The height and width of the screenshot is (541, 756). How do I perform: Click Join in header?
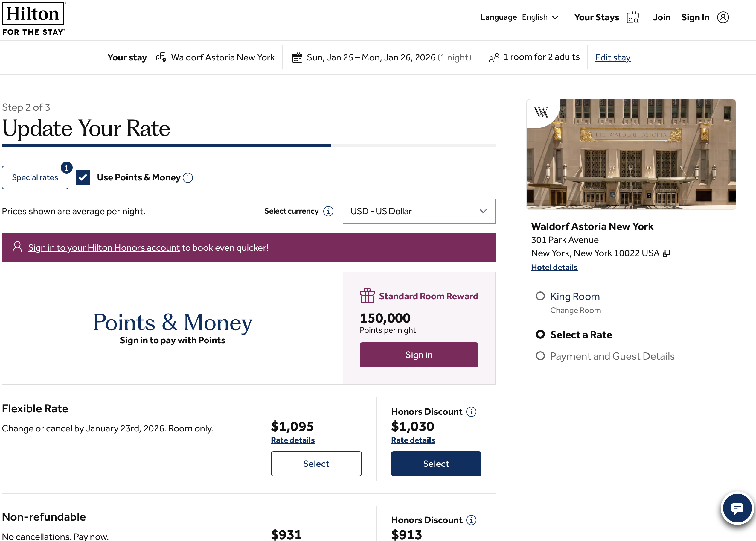(661, 17)
